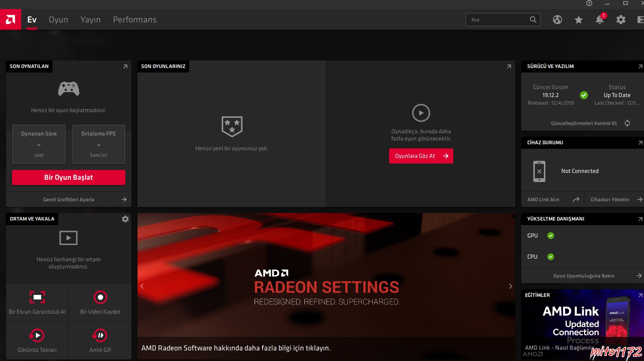The image size is (644, 361).
Task: Click the game controller icon
Action: 69,89
